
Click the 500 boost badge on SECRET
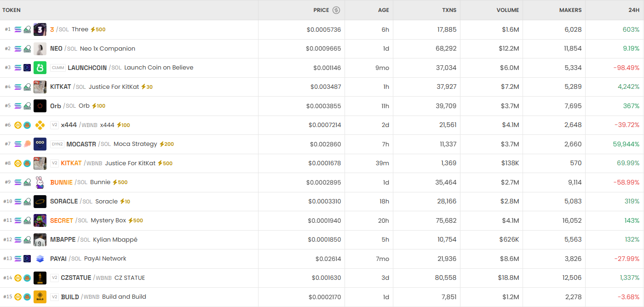(136, 220)
